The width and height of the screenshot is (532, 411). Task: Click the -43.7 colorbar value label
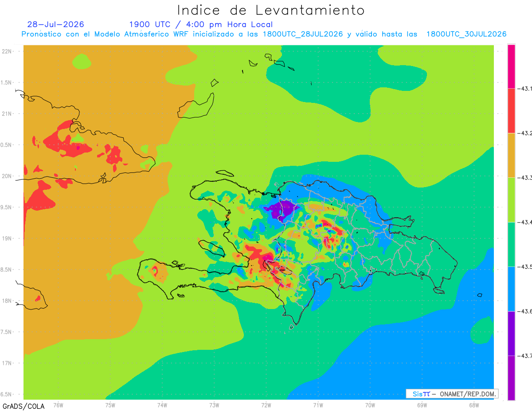click(524, 356)
